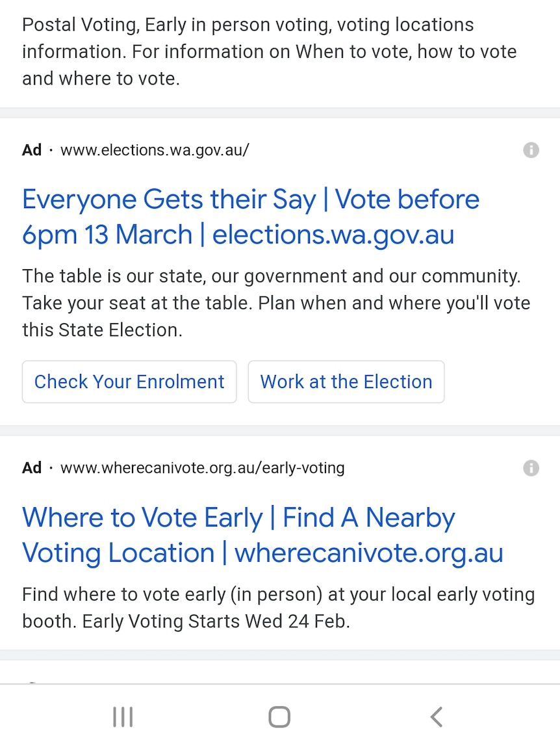Viewport: 560px width, 747px height.
Task: Tap the Postal Voting snippet text
Action: [269, 51]
